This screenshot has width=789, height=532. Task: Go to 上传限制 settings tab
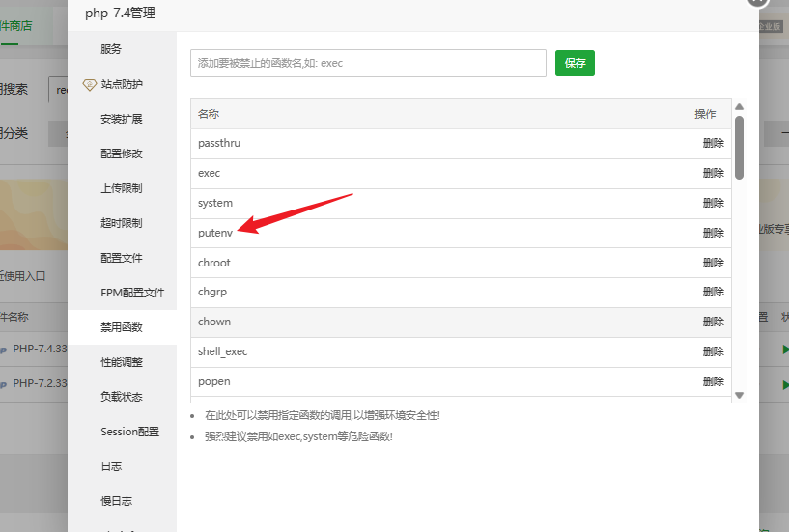point(122,188)
